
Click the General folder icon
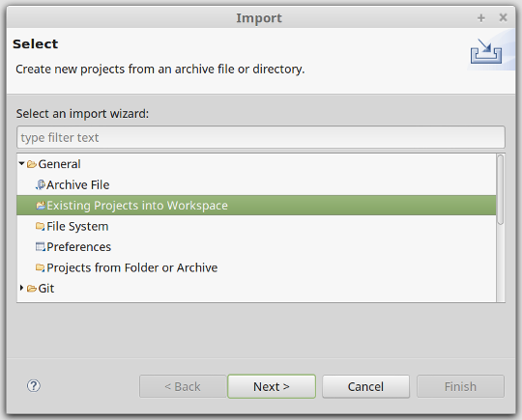click(x=32, y=164)
